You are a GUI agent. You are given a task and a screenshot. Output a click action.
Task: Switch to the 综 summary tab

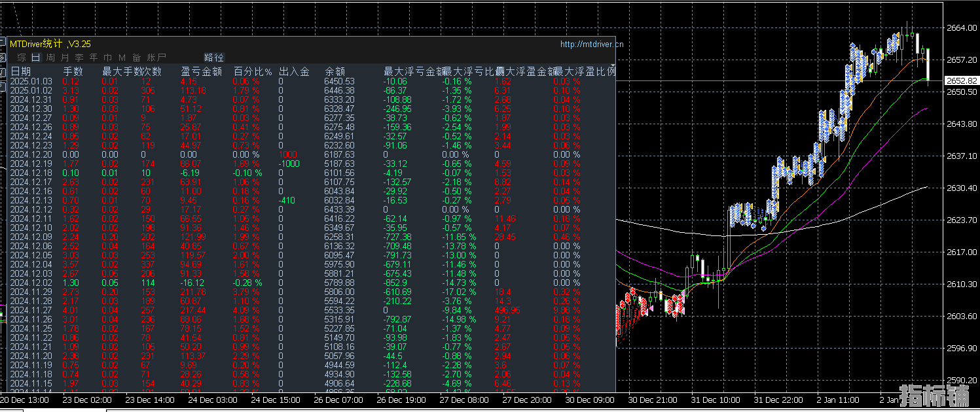click(22, 58)
